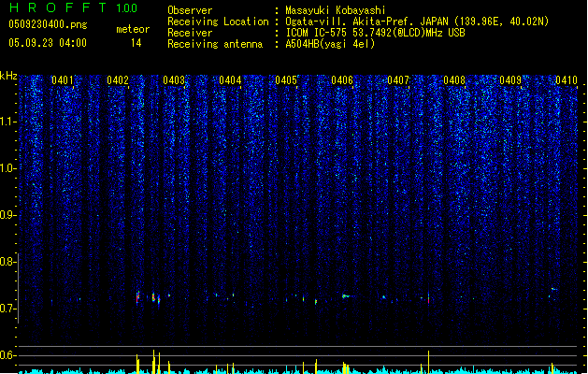
Task: Click the 1.1 frequency axis label
Action: tap(8, 122)
